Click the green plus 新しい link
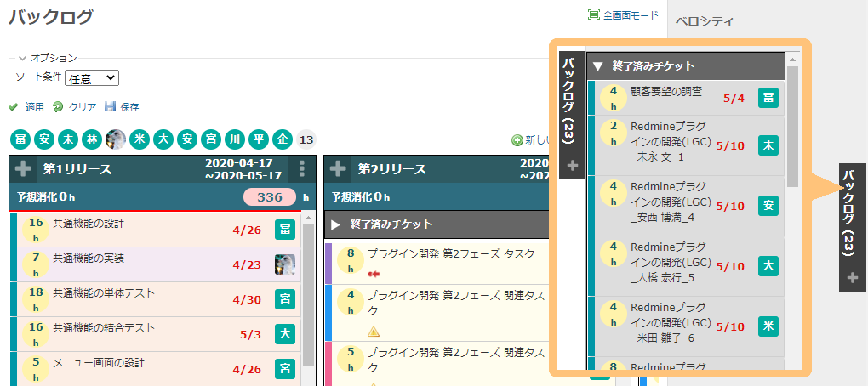Screen dimensions: 868x386 coord(531,140)
